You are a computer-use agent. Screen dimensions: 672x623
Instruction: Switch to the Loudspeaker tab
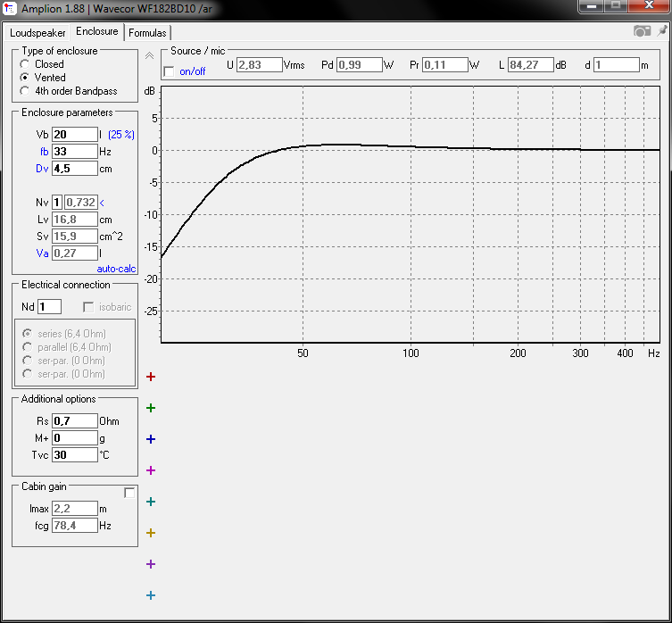pos(37,33)
